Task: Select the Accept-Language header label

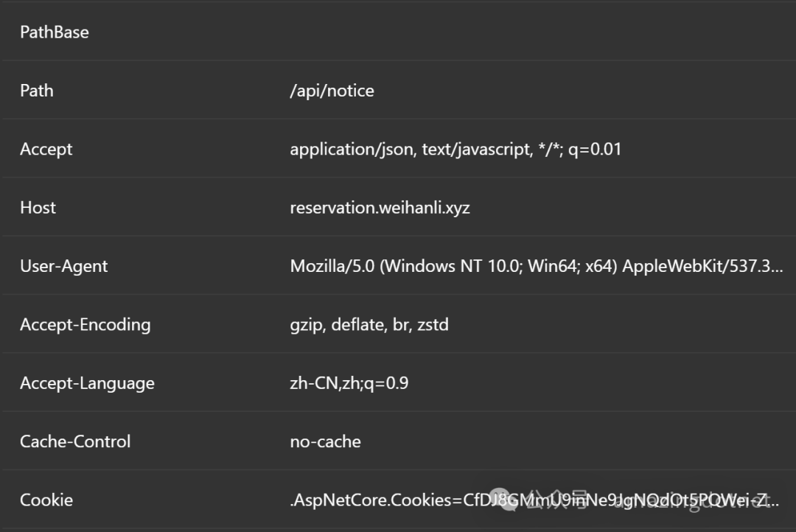Action: (x=87, y=383)
